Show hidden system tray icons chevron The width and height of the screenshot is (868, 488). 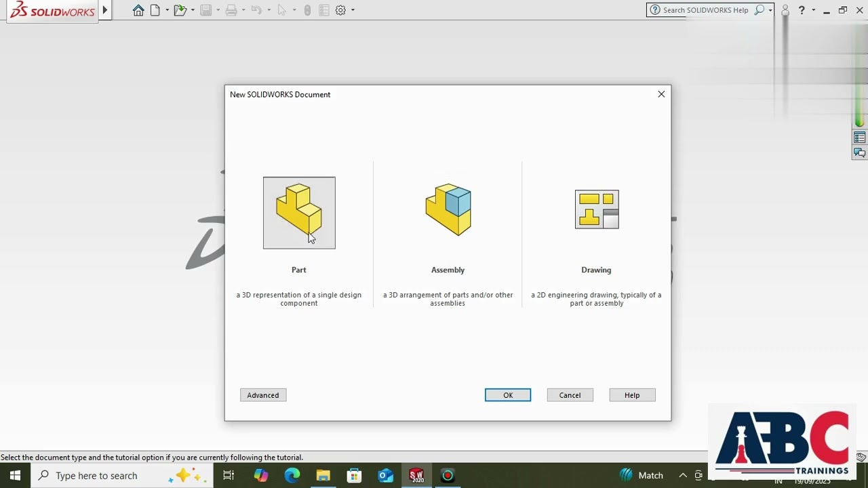click(683, 476)
